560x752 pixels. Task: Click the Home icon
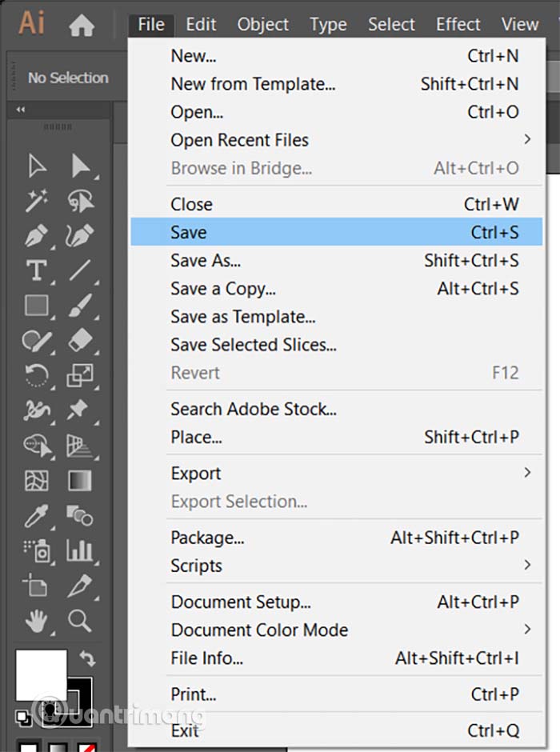tap(82, 25)
